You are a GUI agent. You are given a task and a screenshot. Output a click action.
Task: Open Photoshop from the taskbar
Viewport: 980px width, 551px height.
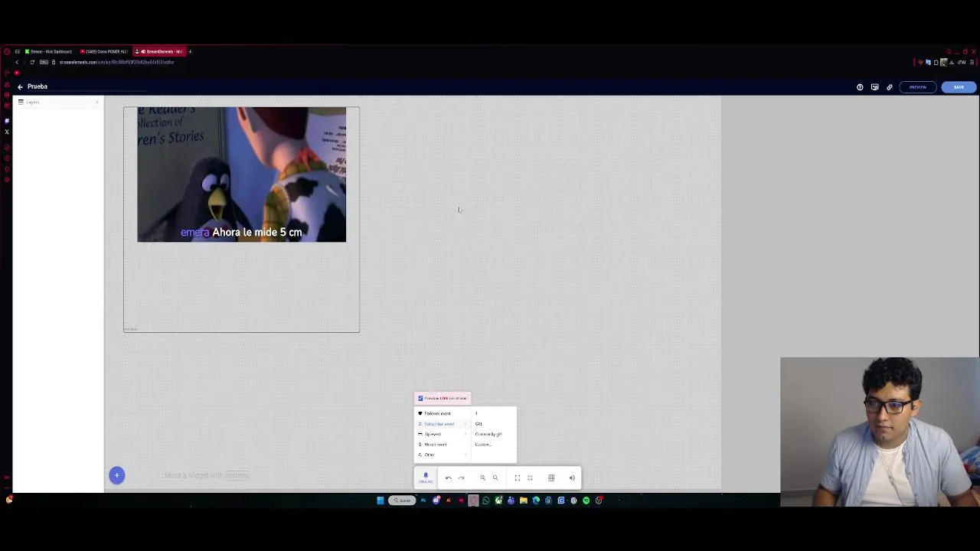pyautogui.click(x=423, y=500)
